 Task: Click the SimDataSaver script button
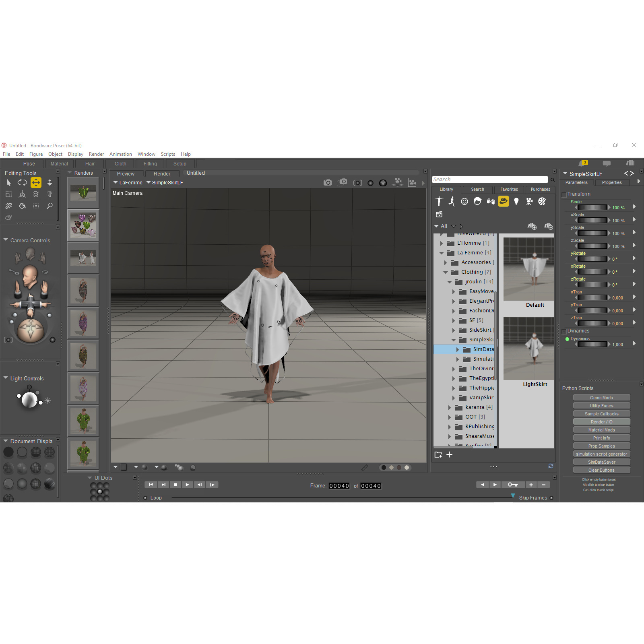pos(601,462)
